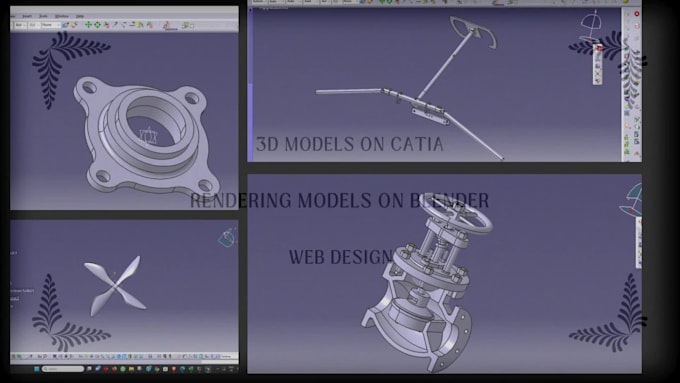Click the yellow icon beside the None dropdown

(x=74, y=25)
